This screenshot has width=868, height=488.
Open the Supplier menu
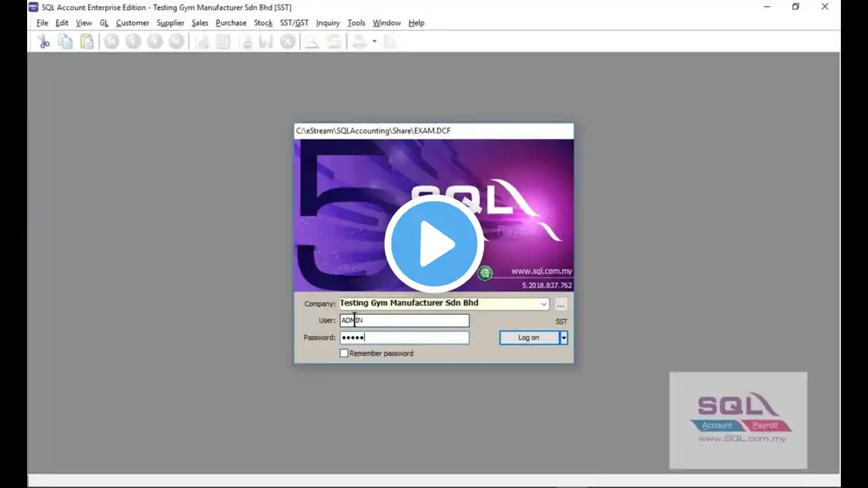point(170,23)
